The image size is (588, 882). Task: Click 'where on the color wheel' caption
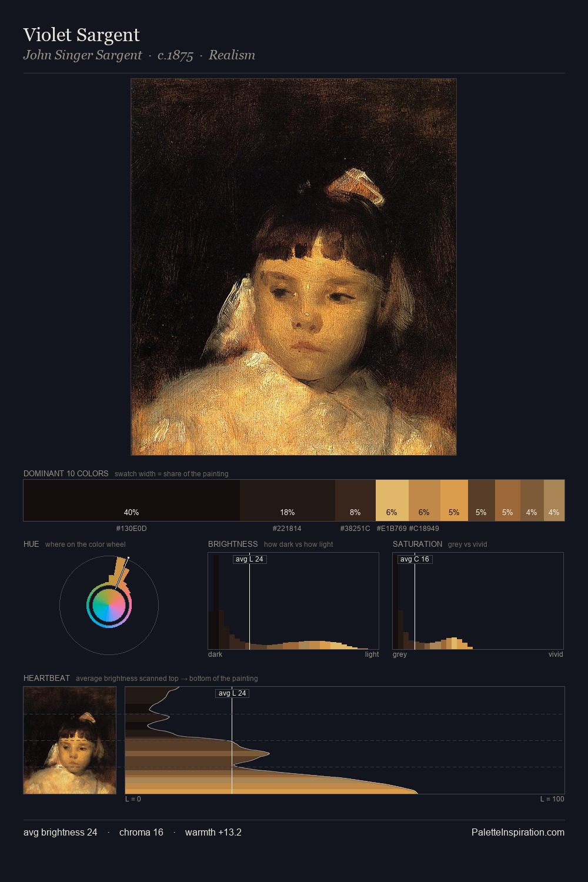tap(85, 544)
